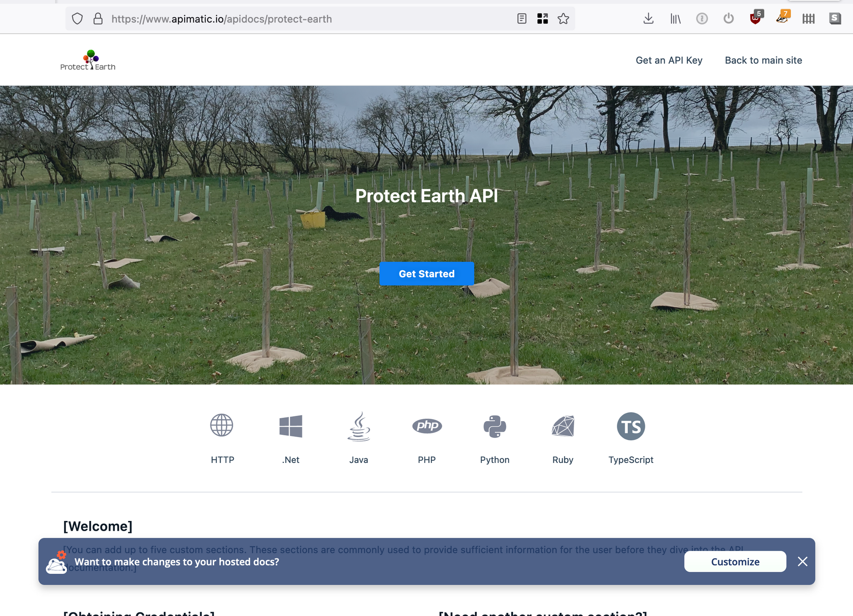Open tracking protection shield icon
Screen dimensions: 853x616
click(77, 19)
